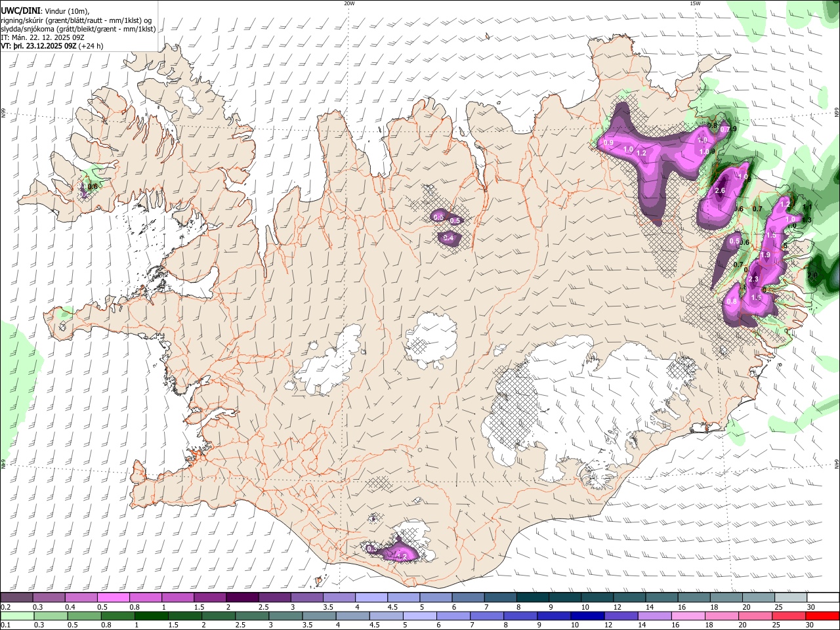Click the 0.4 value in the northern interior

449,238
